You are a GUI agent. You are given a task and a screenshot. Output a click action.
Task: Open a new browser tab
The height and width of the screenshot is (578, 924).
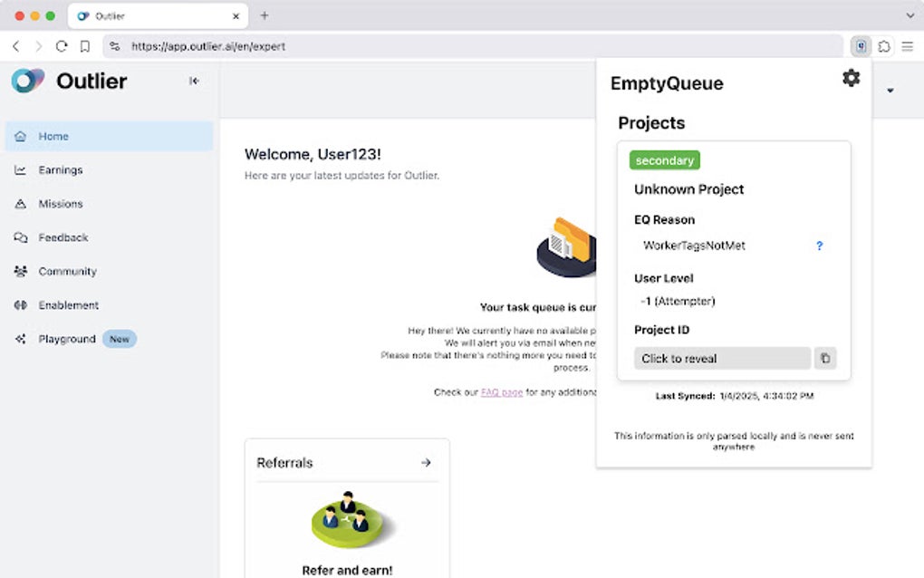(265, 15)
